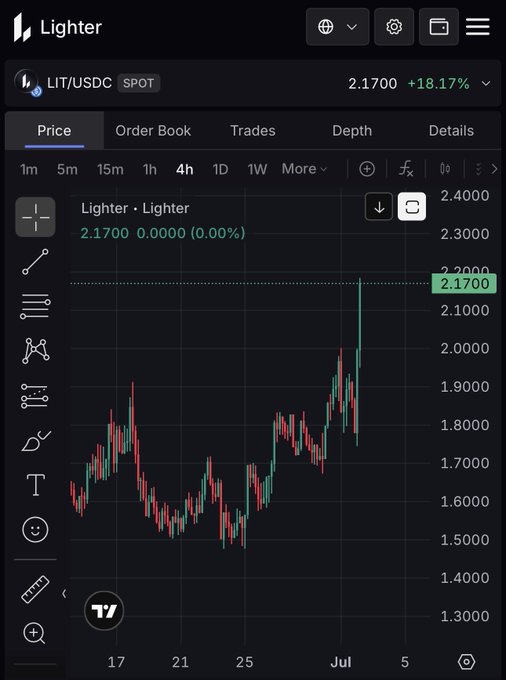
Task: Select the brush drawing tool
Action: pos(36,441)
